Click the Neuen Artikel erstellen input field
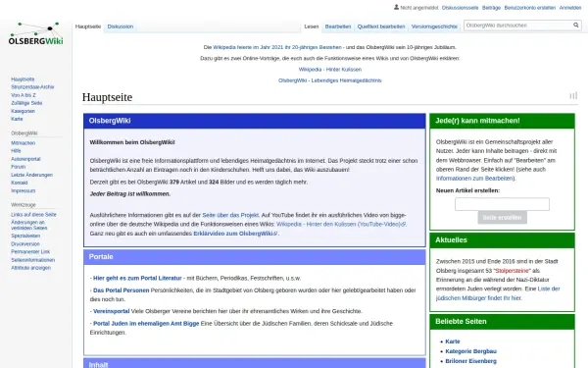The image size is (588, 368). pos(502,204)
